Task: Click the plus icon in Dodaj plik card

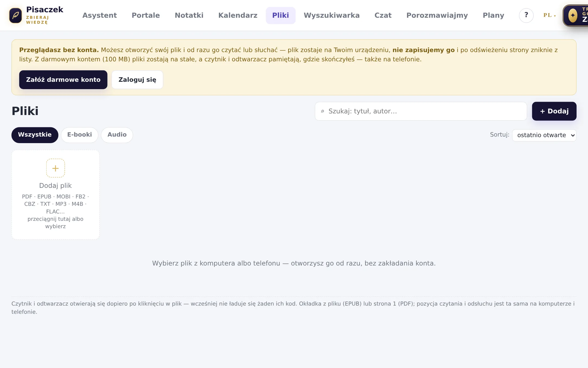Action: coord(56,168)
